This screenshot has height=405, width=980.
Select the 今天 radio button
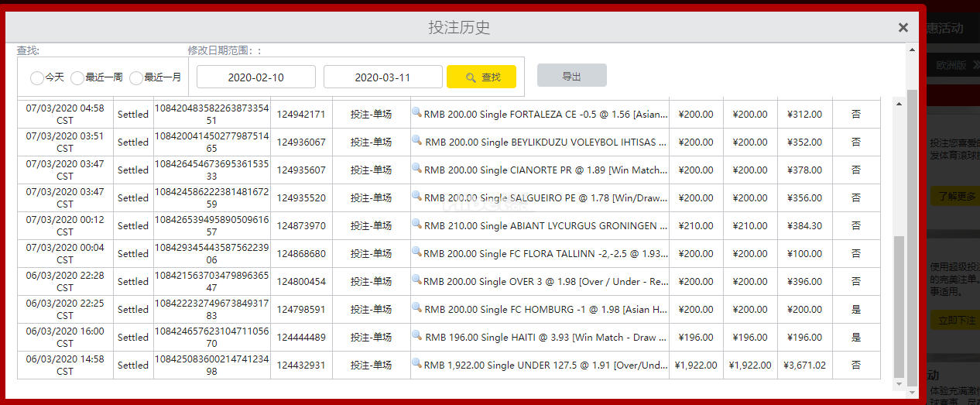37,78
